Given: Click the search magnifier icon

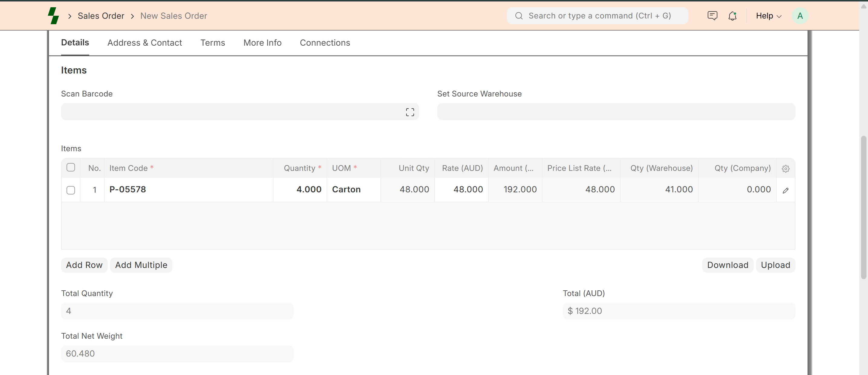Looking at the screenshot, I should [x=519, y=16].
